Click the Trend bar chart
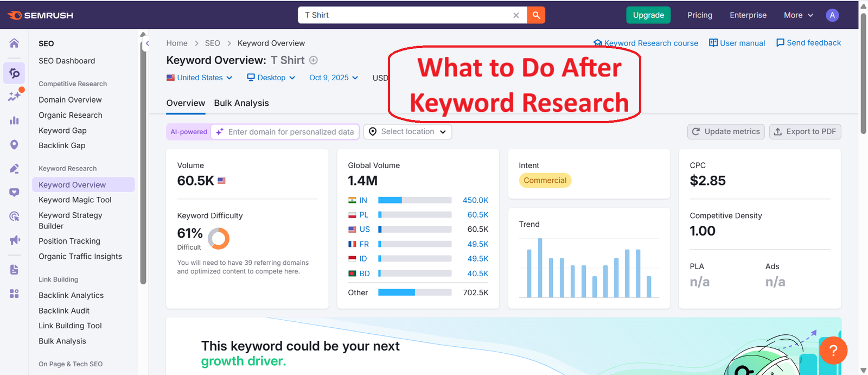The height and width of the screenshot is (375, 868). coord(589,268)
